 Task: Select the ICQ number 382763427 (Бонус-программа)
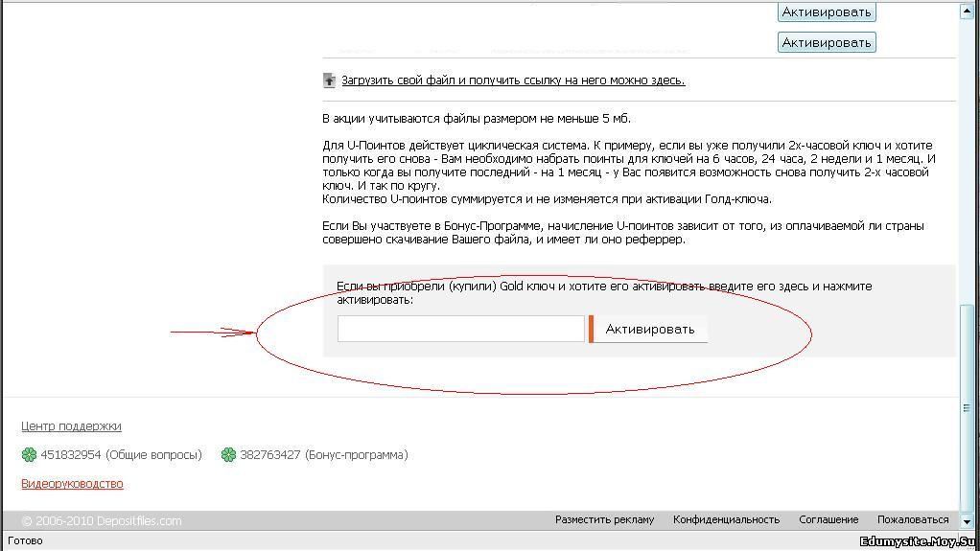pos(324,455)
